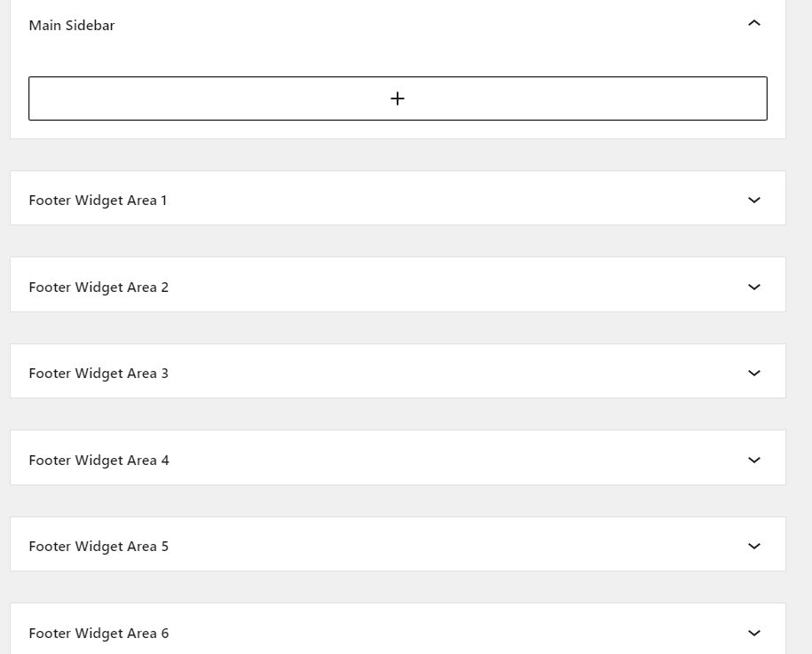Image resolution: width=812 pixels, height=654 pixels.
Task: Click the plus icon to add a block
Action: 398,98
